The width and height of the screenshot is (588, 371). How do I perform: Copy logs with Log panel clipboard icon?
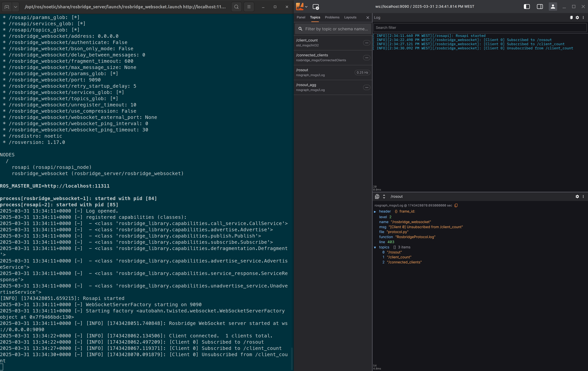[571, 18]
